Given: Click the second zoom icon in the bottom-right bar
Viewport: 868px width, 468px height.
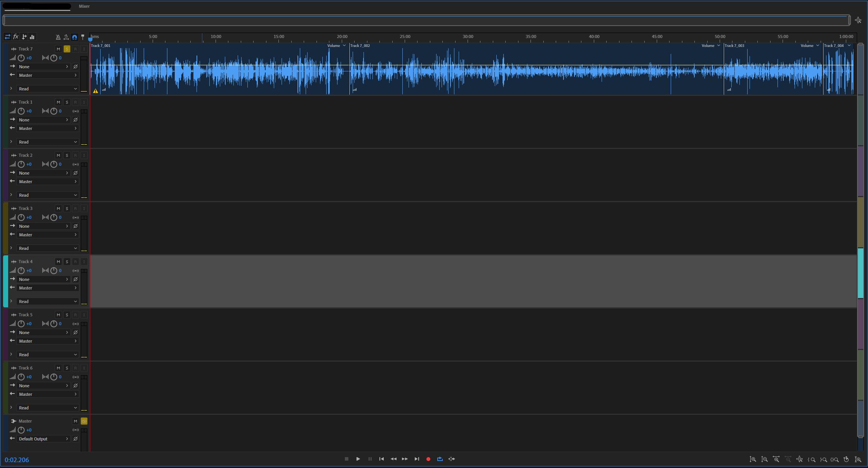Looking at the screenshot, I should click(764, 459).
